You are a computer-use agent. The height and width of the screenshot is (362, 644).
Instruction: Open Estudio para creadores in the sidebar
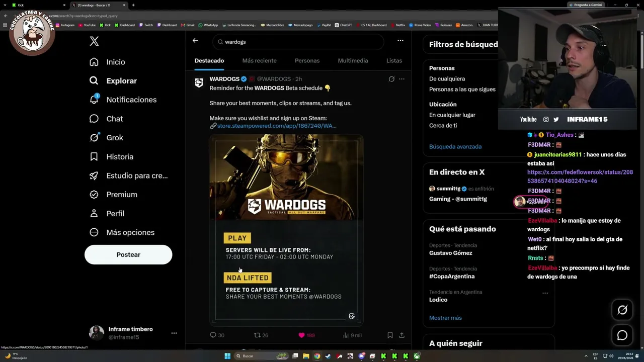(x=128, y=175)
